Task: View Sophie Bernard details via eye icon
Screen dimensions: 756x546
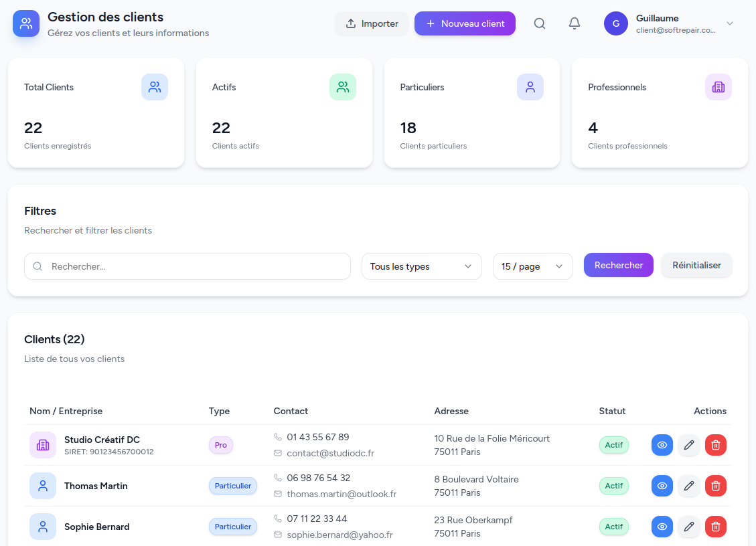Action: [x=662, y=527]
